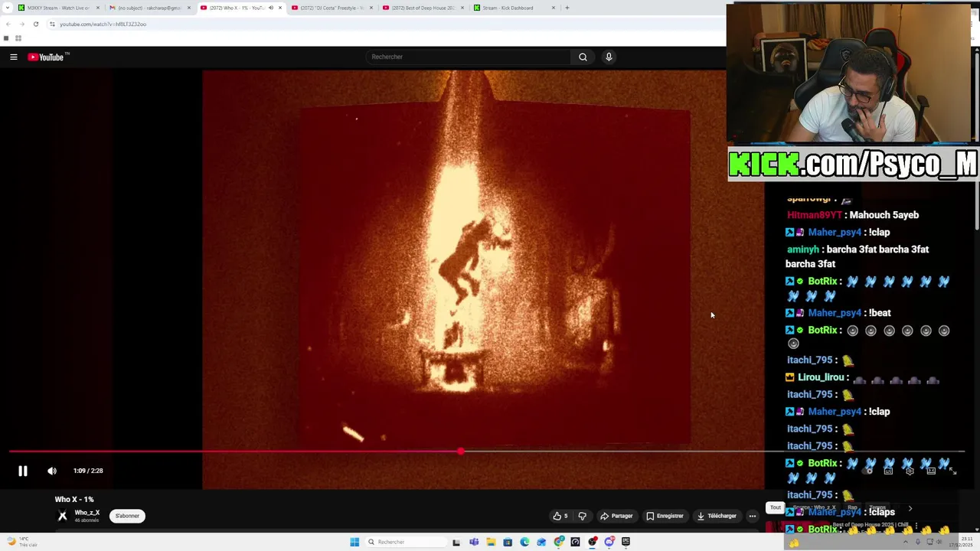Mute tab audio via speaker icon on tab
This screenshot has width=980, height=551.
[x=270, y=8]
